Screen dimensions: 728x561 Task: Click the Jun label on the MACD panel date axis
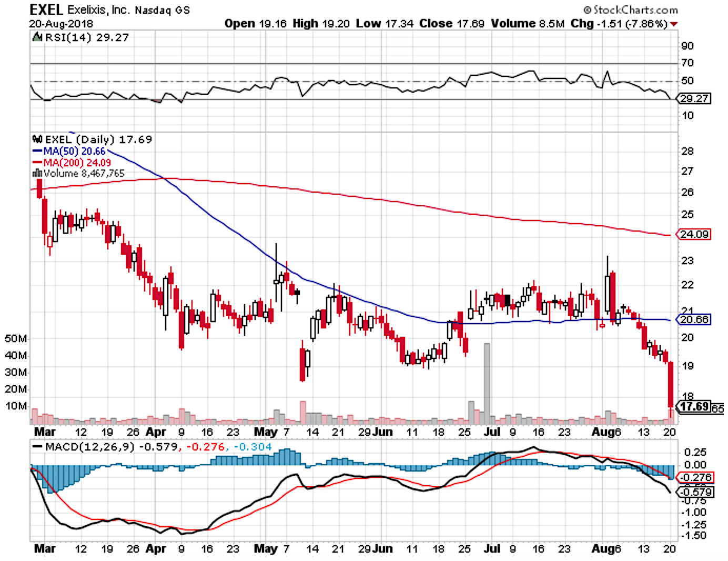[383, 549]
